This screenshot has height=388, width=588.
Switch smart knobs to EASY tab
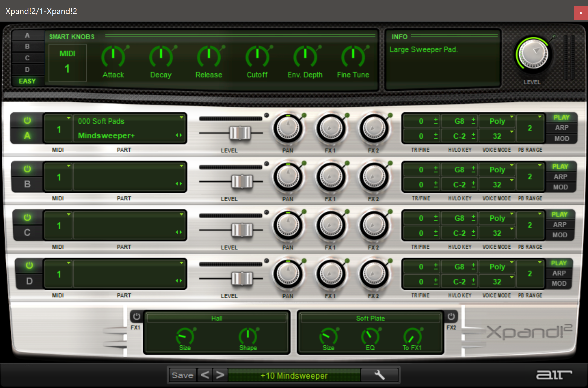point(27,81)
